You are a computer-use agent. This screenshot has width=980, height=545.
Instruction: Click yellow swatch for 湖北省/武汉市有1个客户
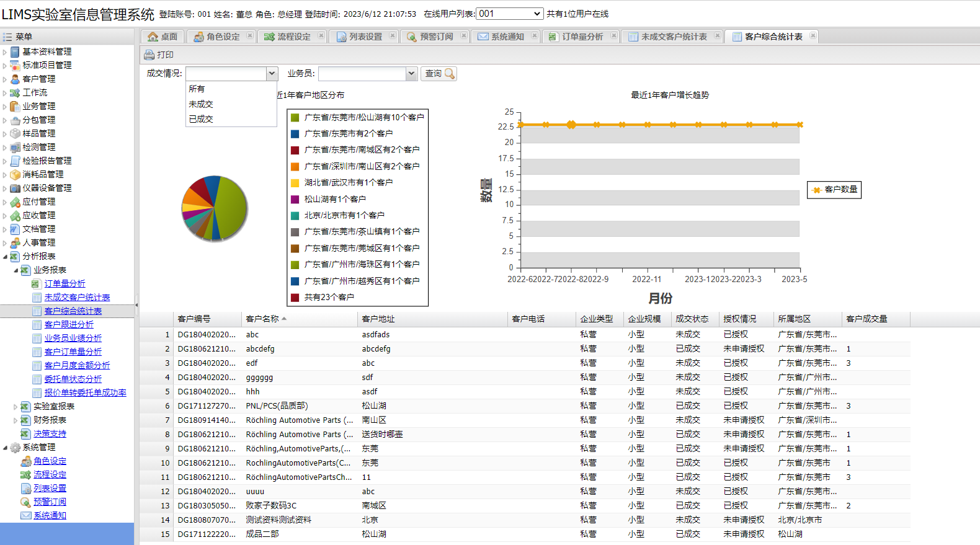tap(295, 183)
